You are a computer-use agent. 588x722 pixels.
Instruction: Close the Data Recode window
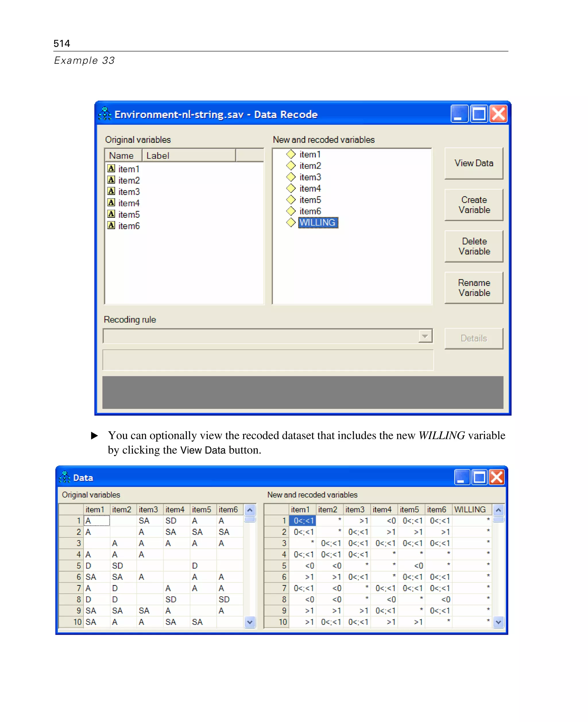[498, 113]
